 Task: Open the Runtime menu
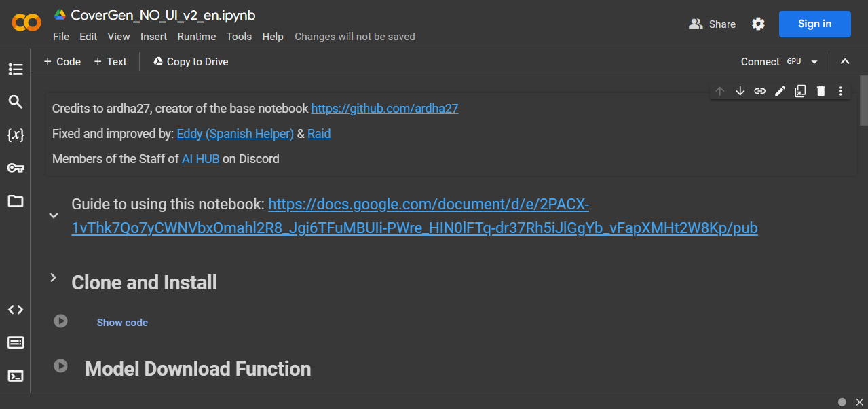tap(197, 37)
